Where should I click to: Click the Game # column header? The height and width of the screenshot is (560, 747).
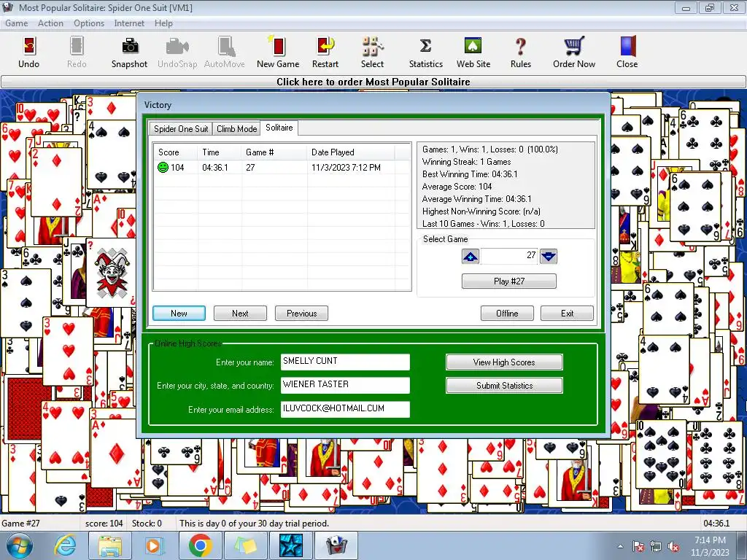[x=274, y=152]
